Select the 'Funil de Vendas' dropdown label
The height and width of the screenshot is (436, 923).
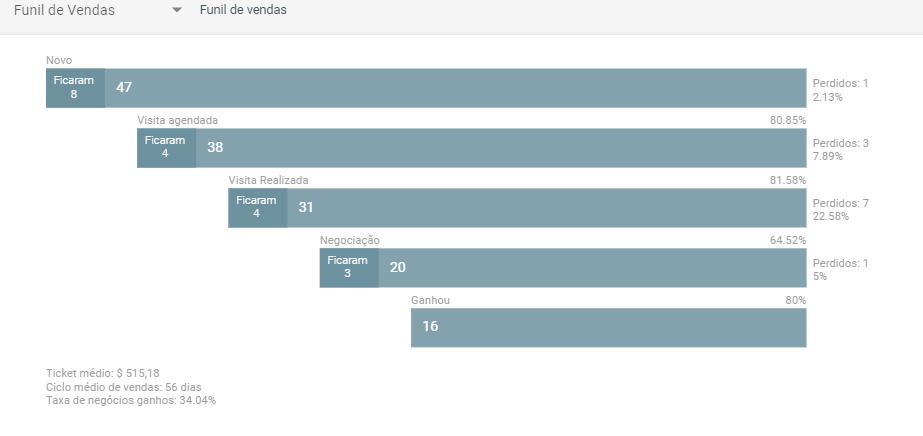(x=64, y=10)
